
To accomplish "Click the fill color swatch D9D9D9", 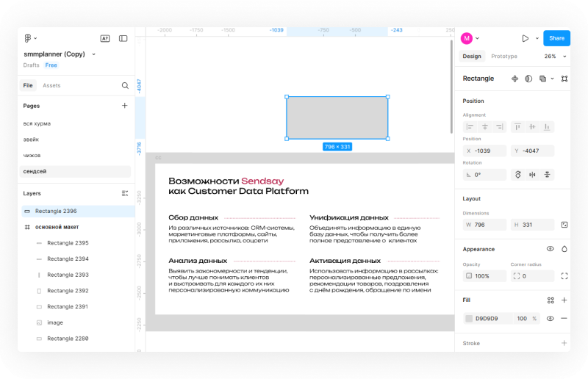I will point(469,318).
